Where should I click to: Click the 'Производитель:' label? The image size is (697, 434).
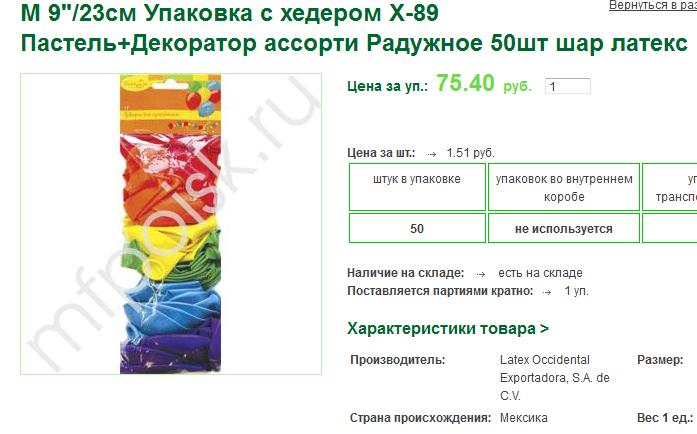point(397,360)
